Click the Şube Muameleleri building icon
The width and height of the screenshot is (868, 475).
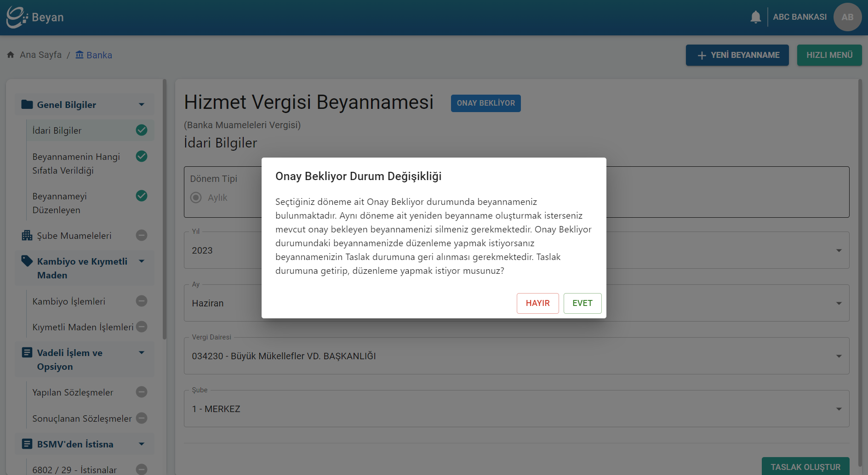[27, 236]
